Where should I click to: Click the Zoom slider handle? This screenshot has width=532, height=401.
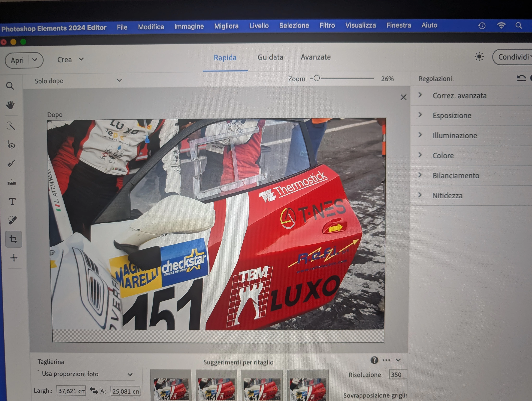click(317, 78)
